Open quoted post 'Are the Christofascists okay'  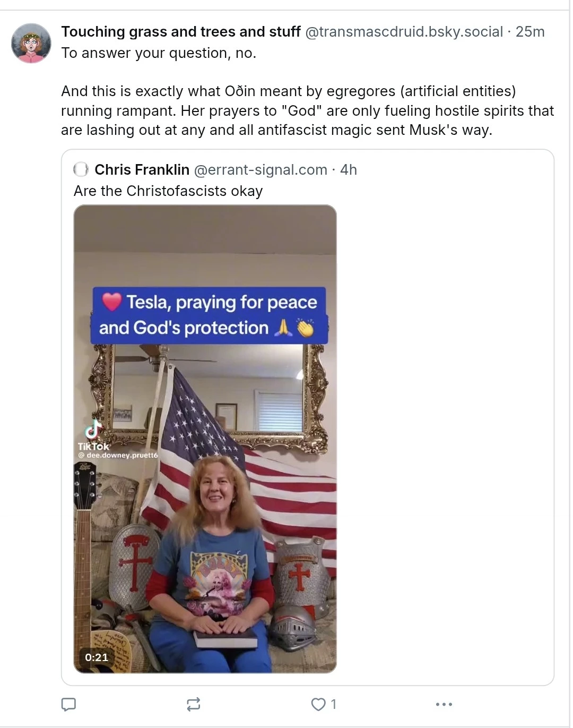168,191
